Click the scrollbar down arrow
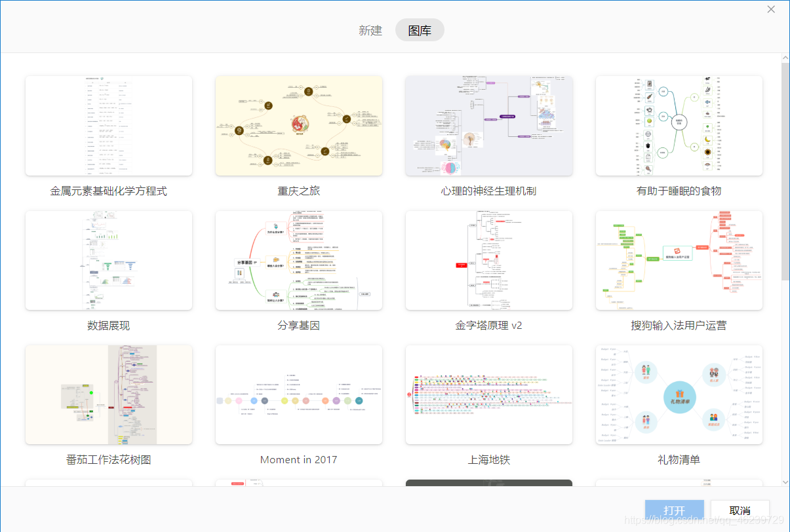The height and width of the screenshot is (532, 790). pos(785,482)
